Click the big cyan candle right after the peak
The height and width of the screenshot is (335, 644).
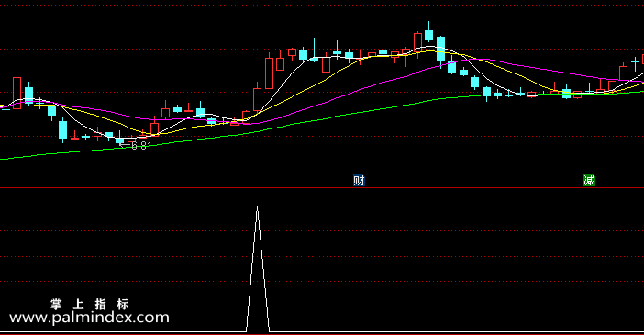click(440, 50)
